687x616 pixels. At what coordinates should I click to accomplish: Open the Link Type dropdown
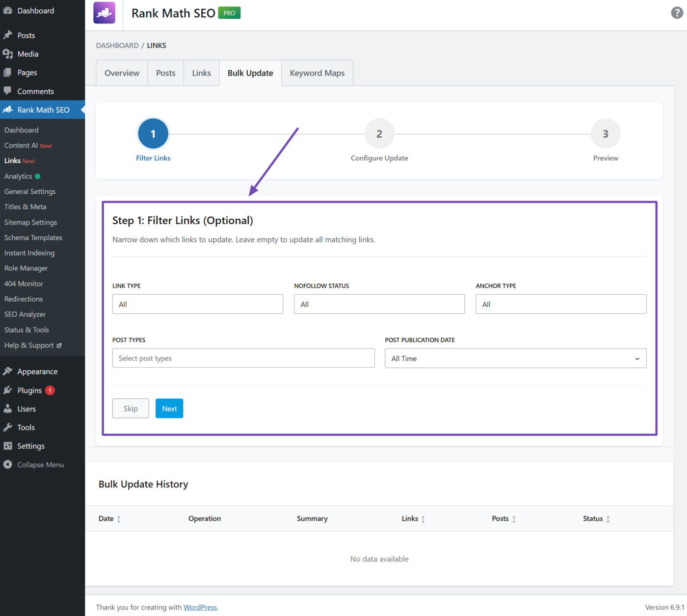click(x=197, y=304)
